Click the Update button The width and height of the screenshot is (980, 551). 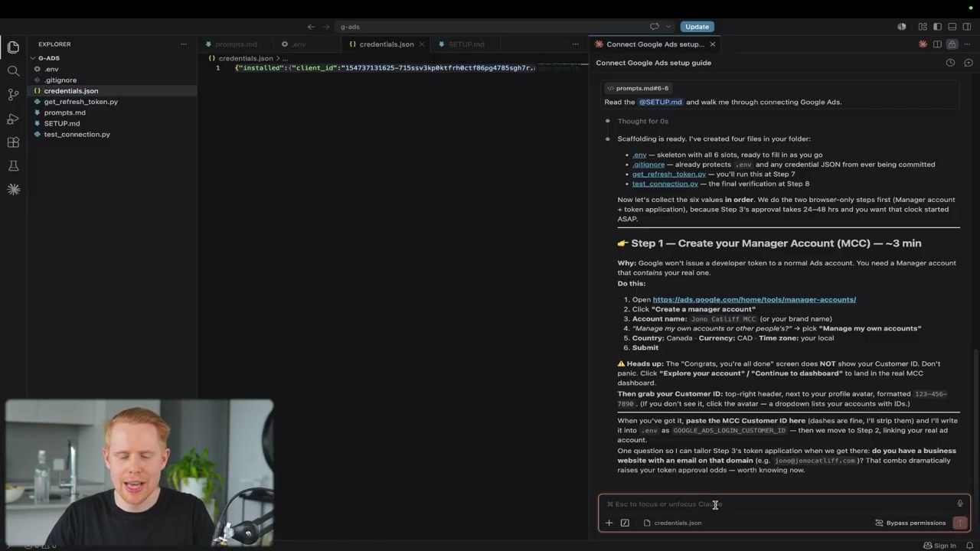tap(697, 27)
